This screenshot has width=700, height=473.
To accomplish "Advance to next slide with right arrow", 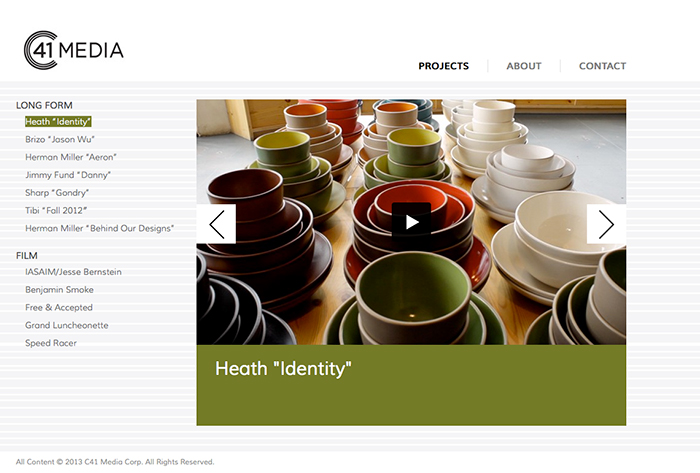I will [x=606, y=224].
